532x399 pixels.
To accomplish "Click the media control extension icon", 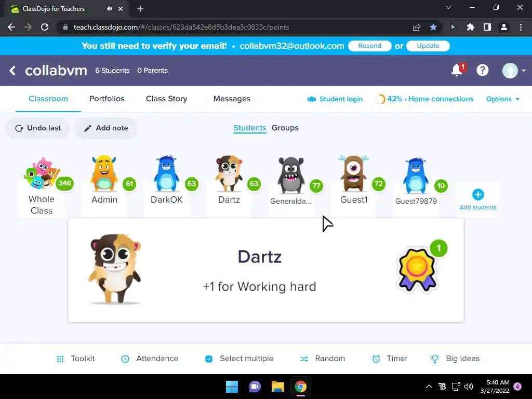I will point(453,27).
